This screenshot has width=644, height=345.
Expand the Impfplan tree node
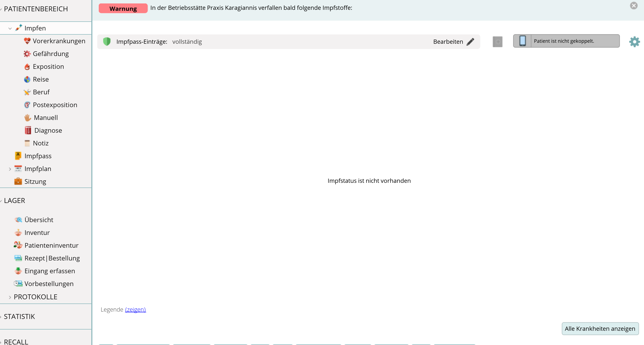pyautogui.click(x=10, y=169)
